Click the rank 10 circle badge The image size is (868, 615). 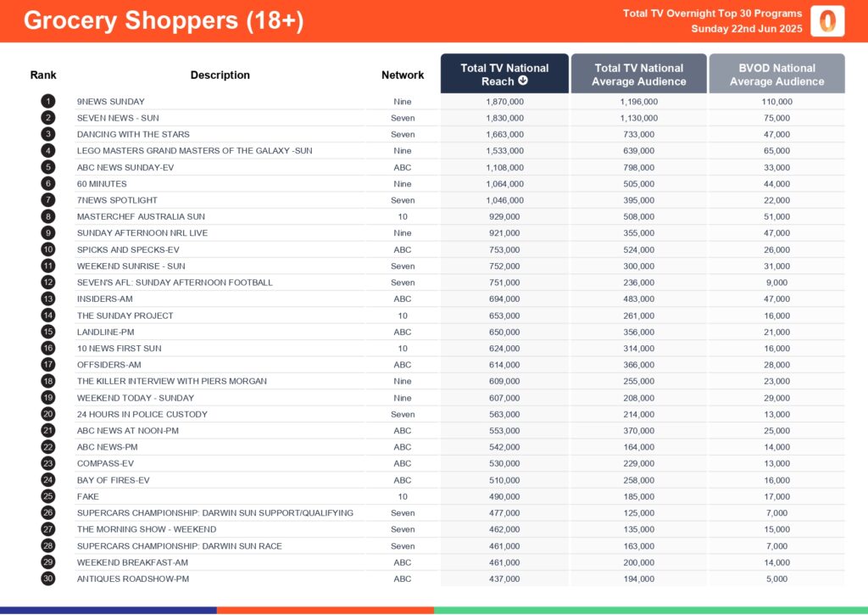pyautogui.click(x=47, y=249)
